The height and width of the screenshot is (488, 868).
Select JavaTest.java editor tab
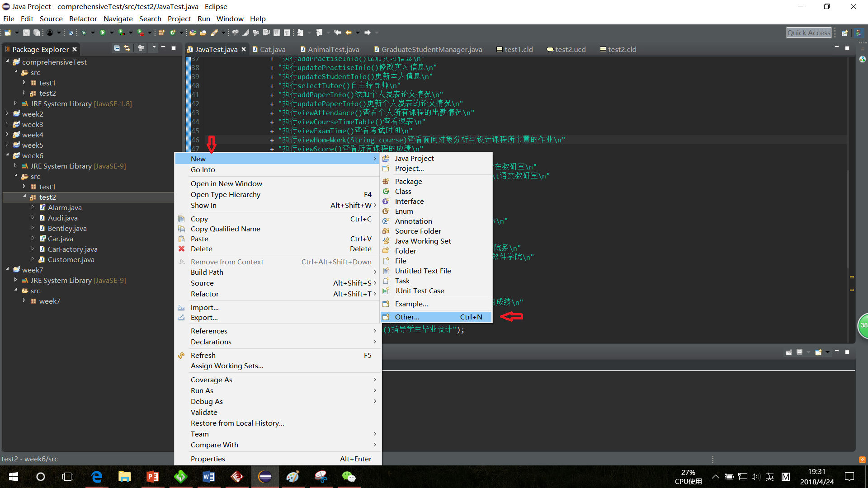(216, 49)
